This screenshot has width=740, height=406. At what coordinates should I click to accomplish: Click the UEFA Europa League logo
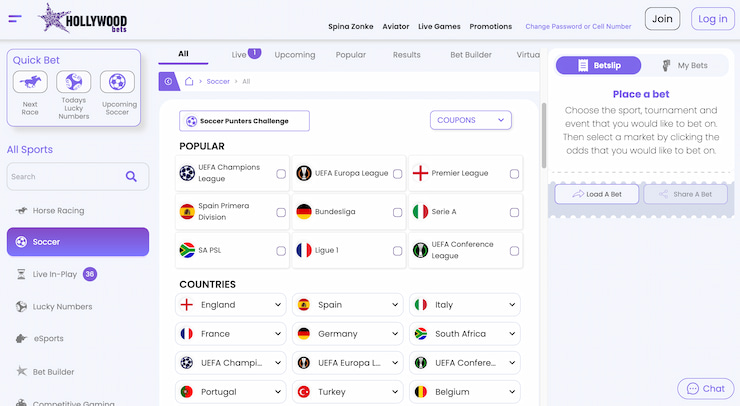[304, 173]
